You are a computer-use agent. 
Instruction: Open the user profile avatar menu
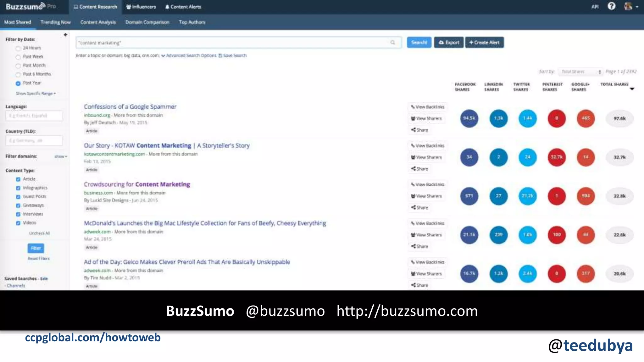tap(630, 6)
